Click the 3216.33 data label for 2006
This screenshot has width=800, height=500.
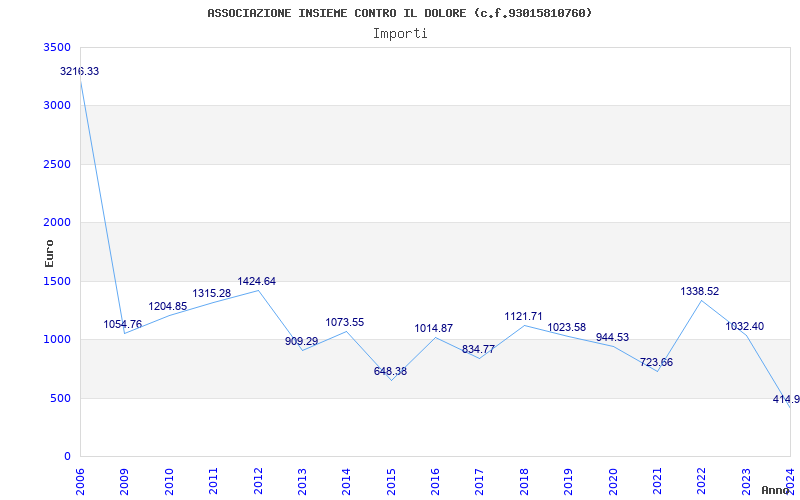80,72
